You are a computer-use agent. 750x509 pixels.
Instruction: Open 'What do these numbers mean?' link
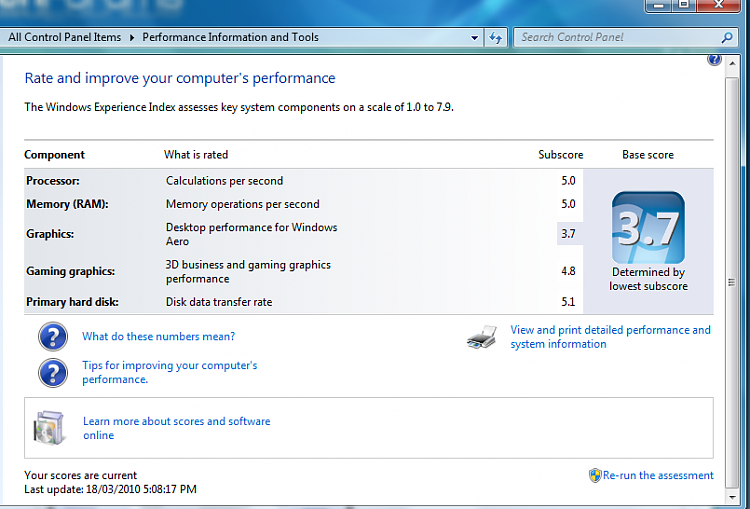tap(158, 336)
